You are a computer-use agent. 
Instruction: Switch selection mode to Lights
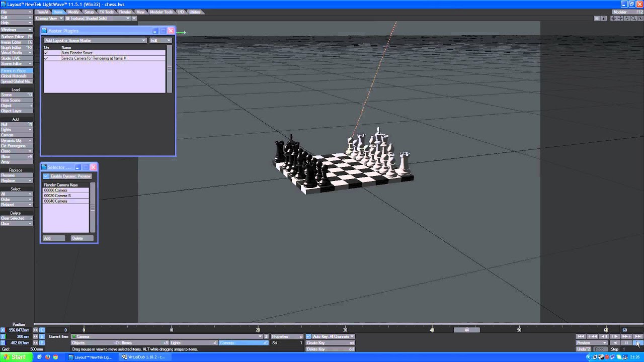[194, 343]
